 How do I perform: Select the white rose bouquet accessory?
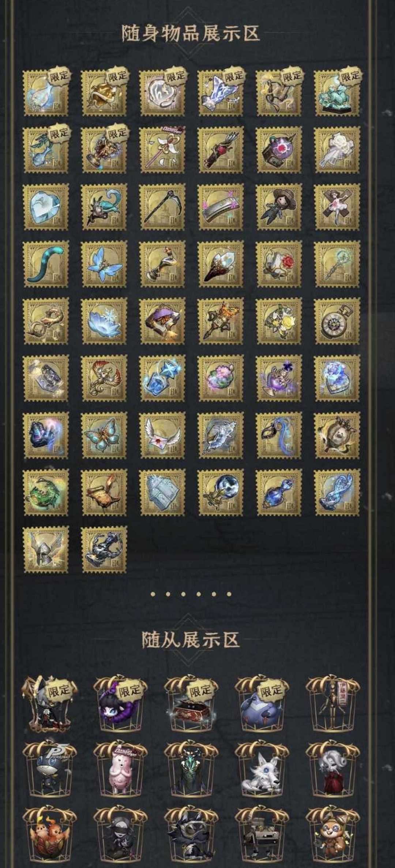(337, 150)
